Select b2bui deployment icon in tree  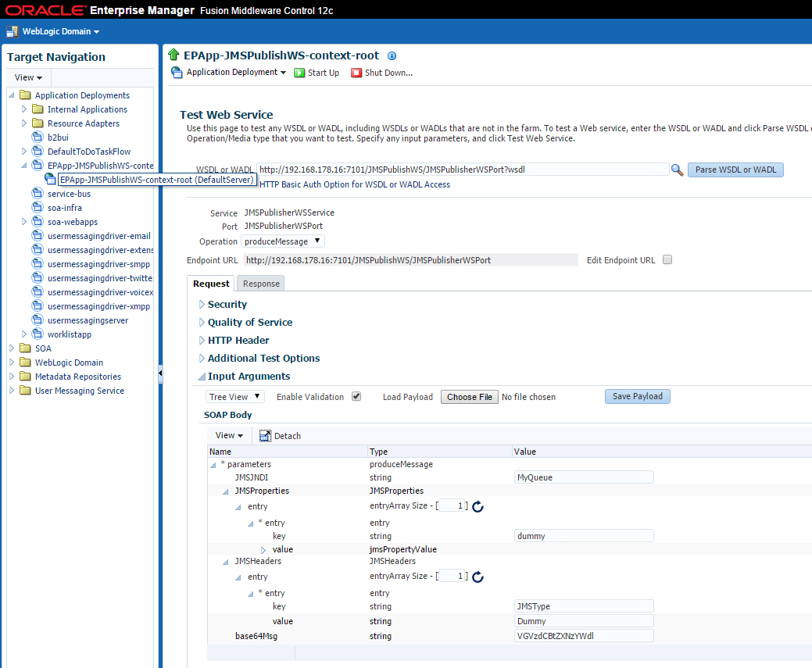pyautogui.click(x=38, y=138)
